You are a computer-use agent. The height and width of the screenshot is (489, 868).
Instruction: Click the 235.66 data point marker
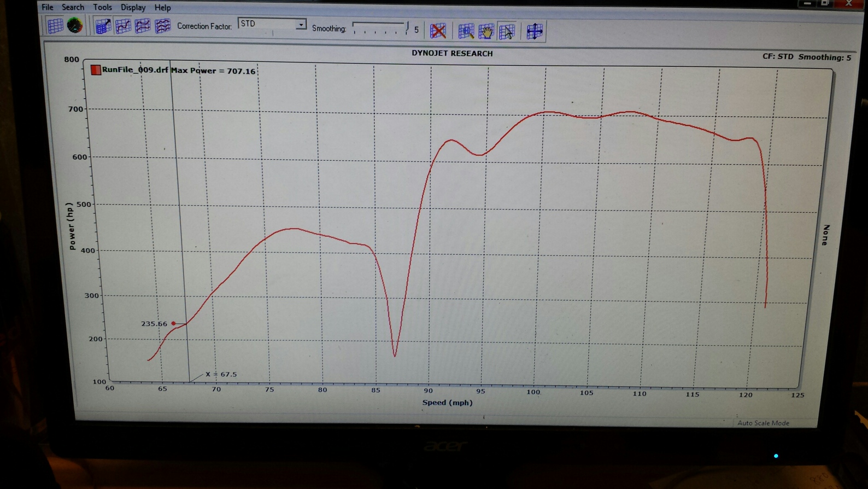click(174, 323)
